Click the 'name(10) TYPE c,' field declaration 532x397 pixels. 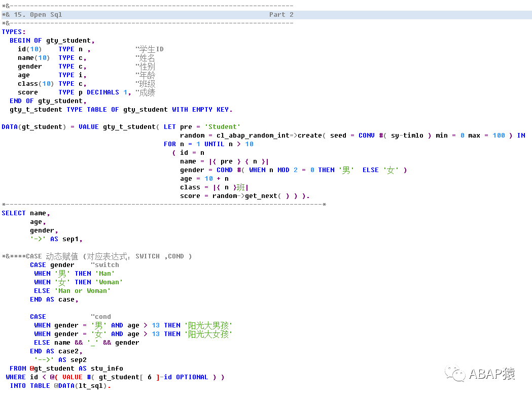pos(52,58)
